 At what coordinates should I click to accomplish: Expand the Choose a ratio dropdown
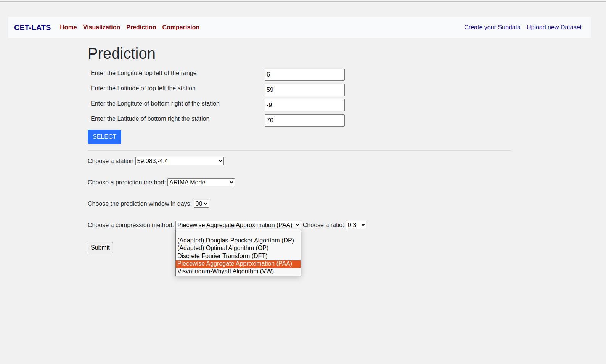click(x=356, y=225)
